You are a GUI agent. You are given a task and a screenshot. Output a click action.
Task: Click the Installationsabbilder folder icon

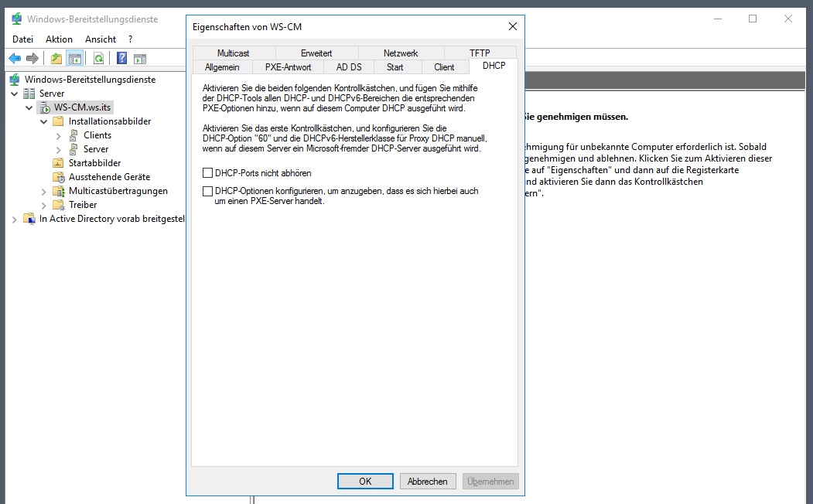coord(58,121)
